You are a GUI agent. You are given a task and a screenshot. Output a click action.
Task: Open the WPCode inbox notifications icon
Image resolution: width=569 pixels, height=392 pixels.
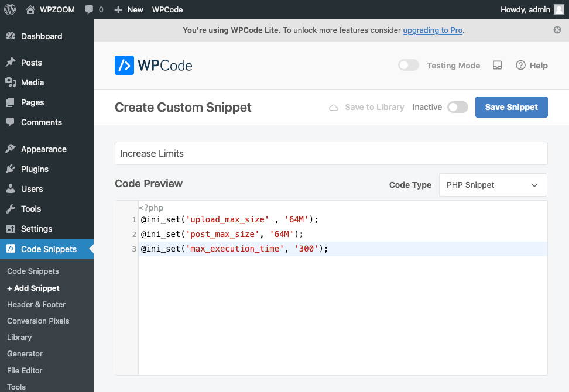(x=497, y=66)
